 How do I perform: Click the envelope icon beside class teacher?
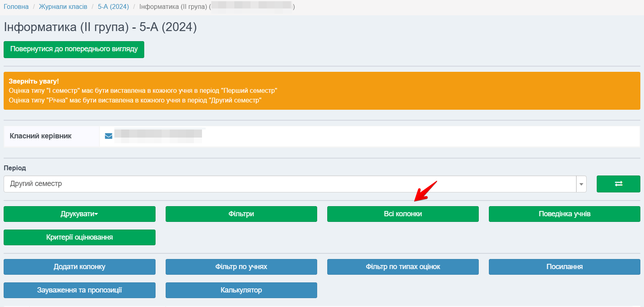[108, 136]
